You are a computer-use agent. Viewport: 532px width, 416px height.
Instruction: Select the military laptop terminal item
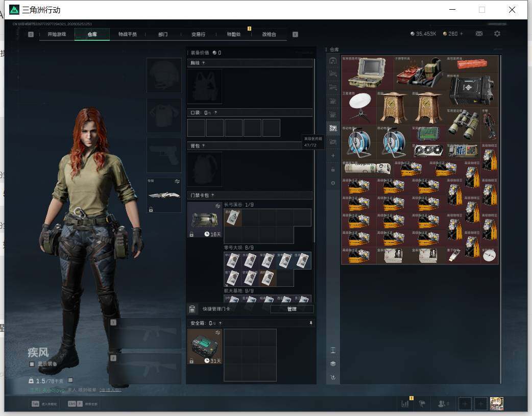[368, 73]
